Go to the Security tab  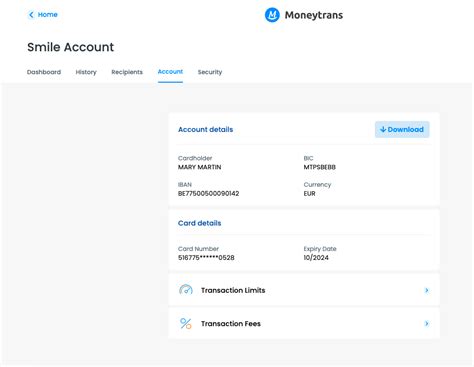210,72
